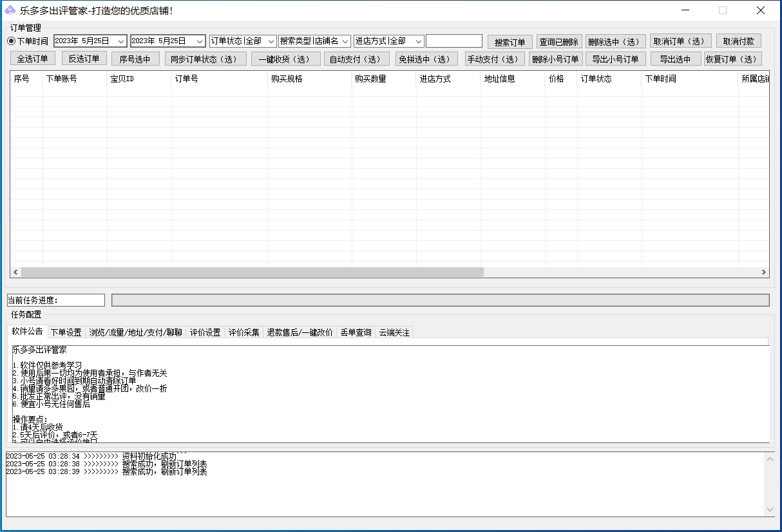Click the app logo in the title bar
Viewport: 782px width, 532px height.
pos(10,10)
